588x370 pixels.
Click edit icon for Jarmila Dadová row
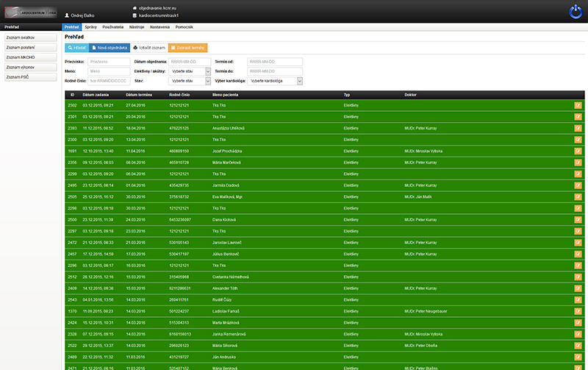point(578,185)
